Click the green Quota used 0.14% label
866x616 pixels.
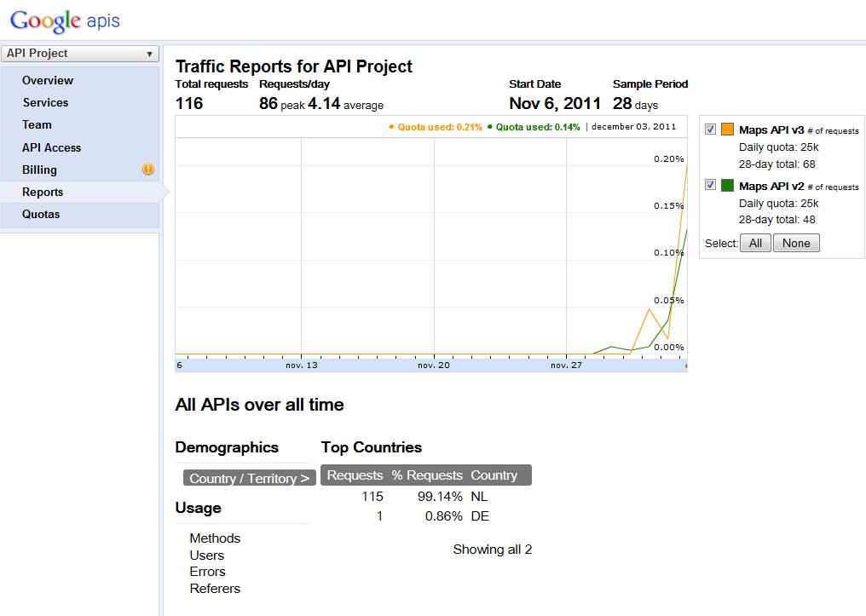(x=534, y=127)
